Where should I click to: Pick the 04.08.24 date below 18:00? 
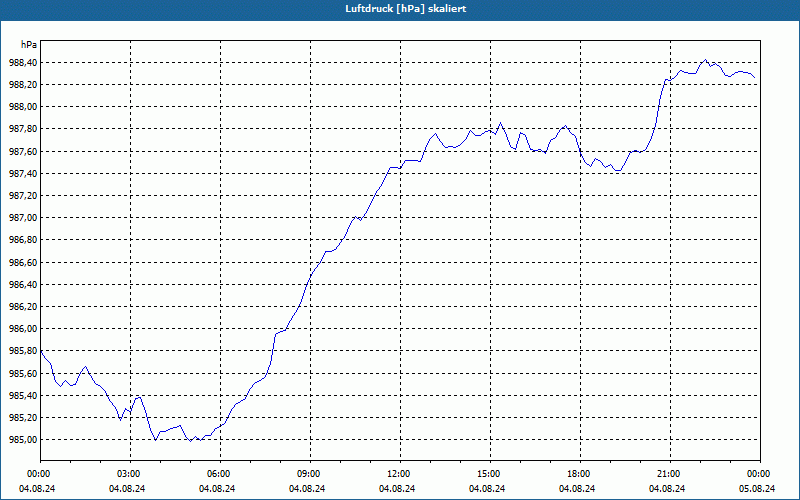(x=577, y=489)
